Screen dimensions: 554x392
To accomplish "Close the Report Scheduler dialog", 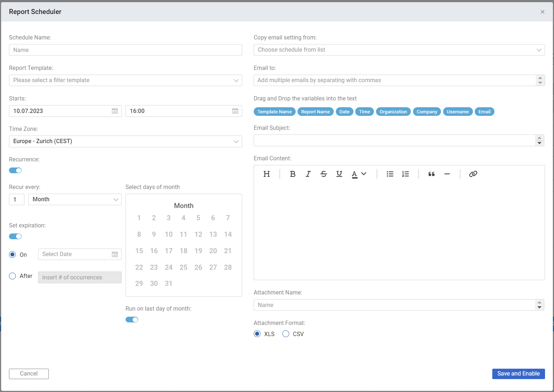I will [543, 12].
